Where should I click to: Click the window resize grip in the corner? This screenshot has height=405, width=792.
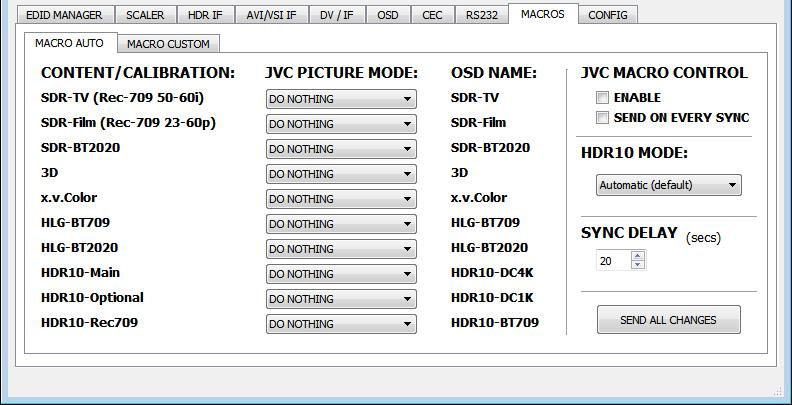[777, 391]
